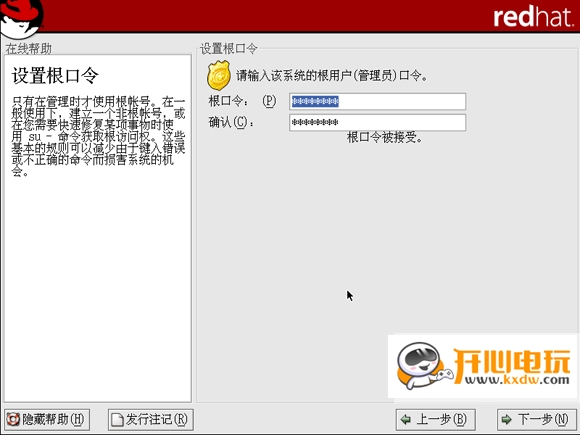Click the Next step (下一步) button
Image resolution: width=580 pixels, height=435 pixels.
pos(536,419)
